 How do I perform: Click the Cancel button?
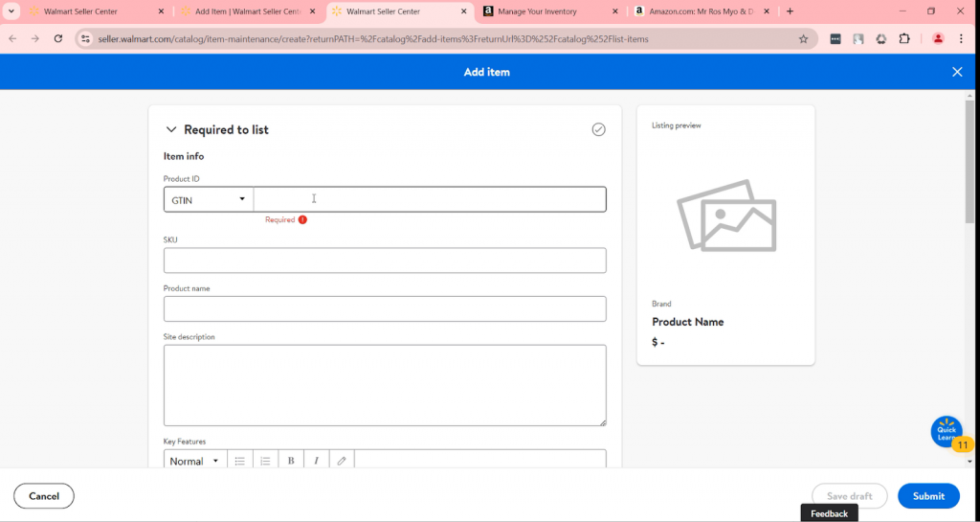tap(44, 496)
